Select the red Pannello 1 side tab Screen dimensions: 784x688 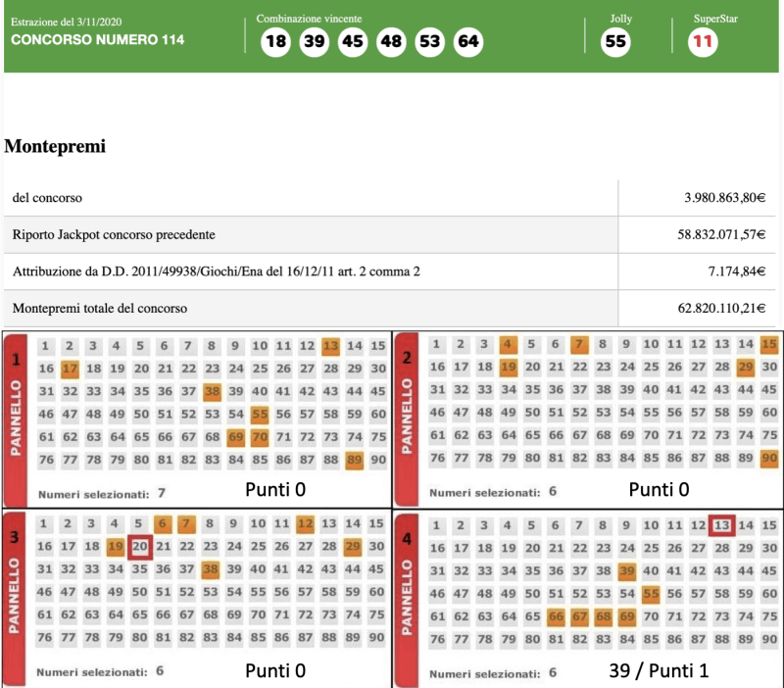(x=16, y=412)
